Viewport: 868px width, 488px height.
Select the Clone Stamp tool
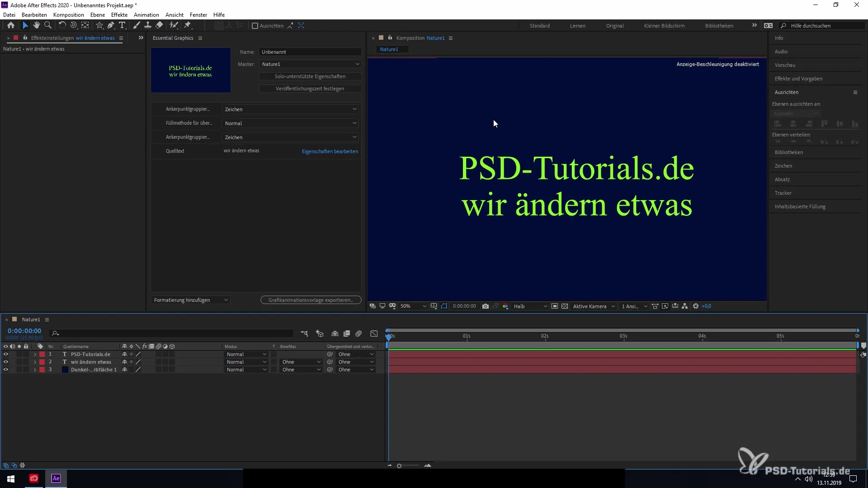click(148, 25)
